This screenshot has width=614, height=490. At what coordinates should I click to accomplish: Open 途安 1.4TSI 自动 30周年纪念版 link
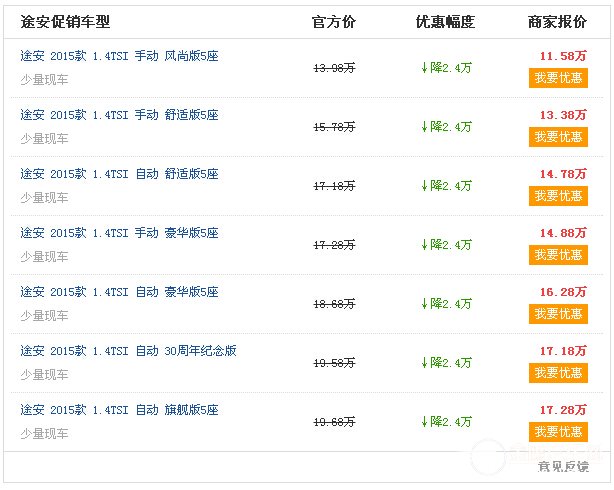(128, 351)
